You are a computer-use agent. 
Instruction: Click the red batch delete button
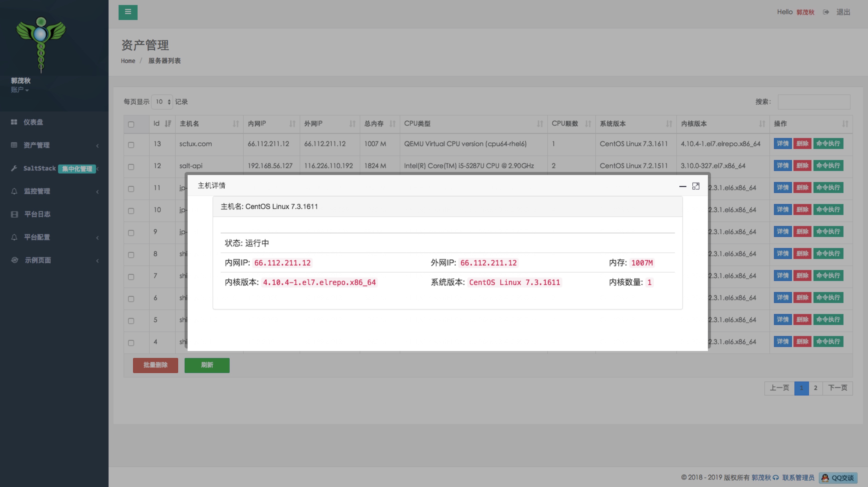click(x=155, y=365)
